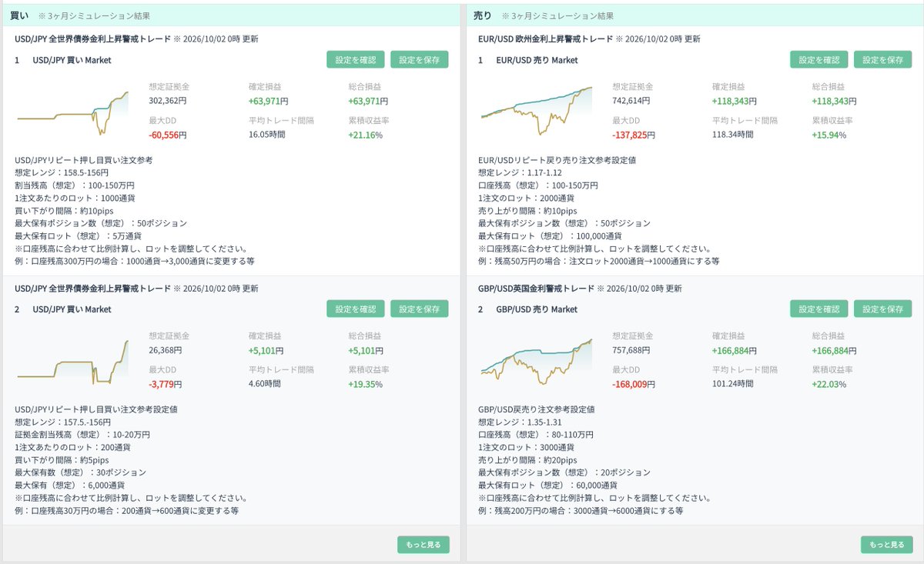
Task: Click the 101.24時間 trade interval value
Action: click(x=733, y=384)
